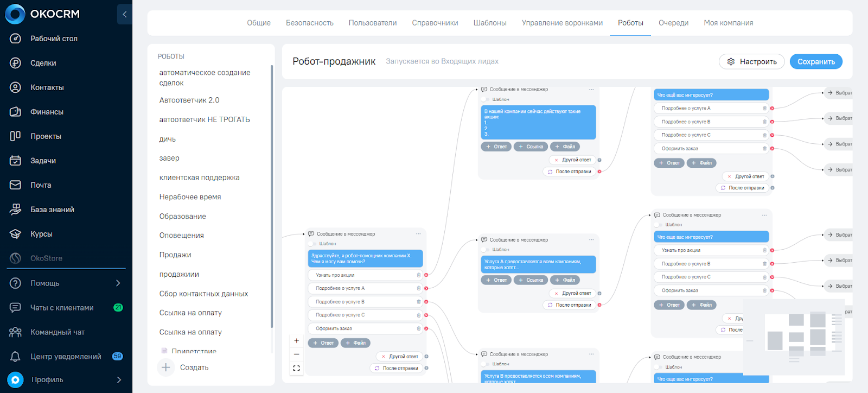Expand the Помощь submenu arrow
Viewport: 868px width, 393px height.
pos(118,283)
